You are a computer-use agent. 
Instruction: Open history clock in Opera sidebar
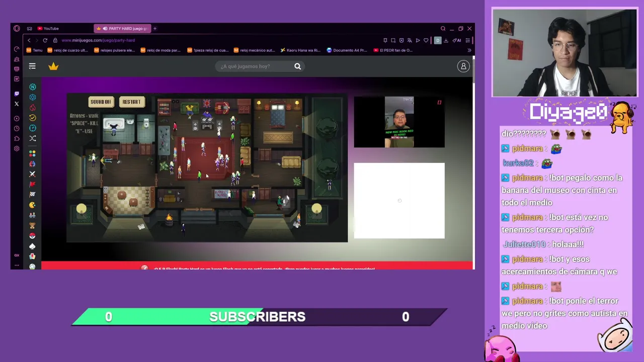pos(17,129)
